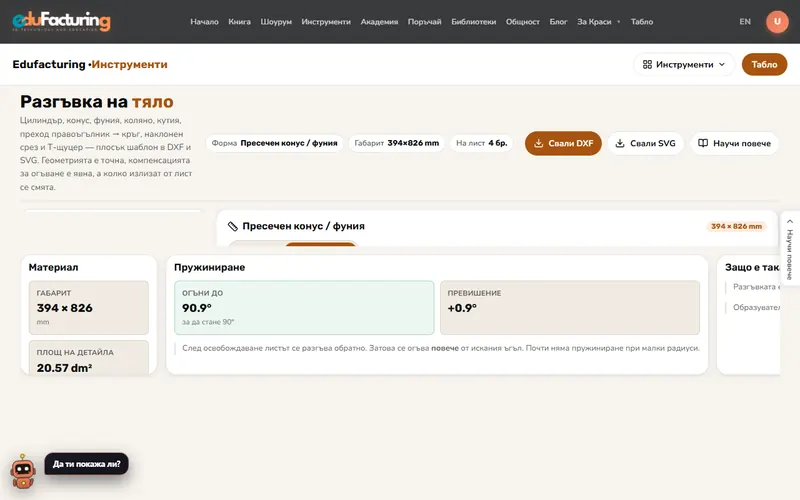Viewport: 800px width, 500px height.
Task: Click the chevron on the Научи повече side tab
Action: 790,221
